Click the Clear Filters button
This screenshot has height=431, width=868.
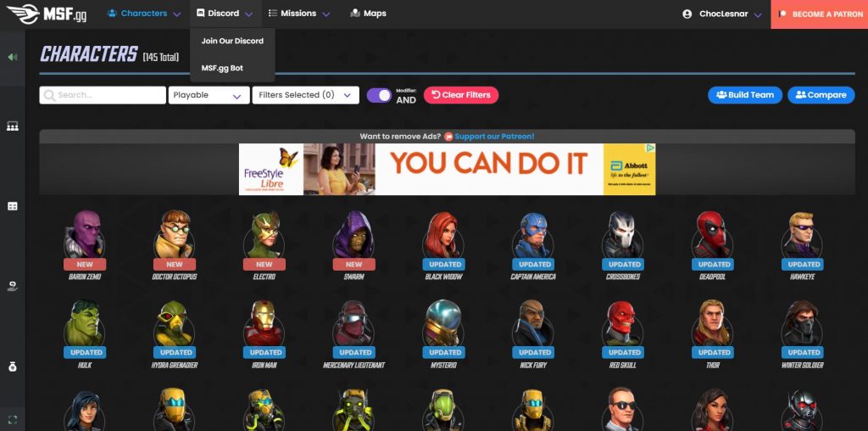(461, 95)
